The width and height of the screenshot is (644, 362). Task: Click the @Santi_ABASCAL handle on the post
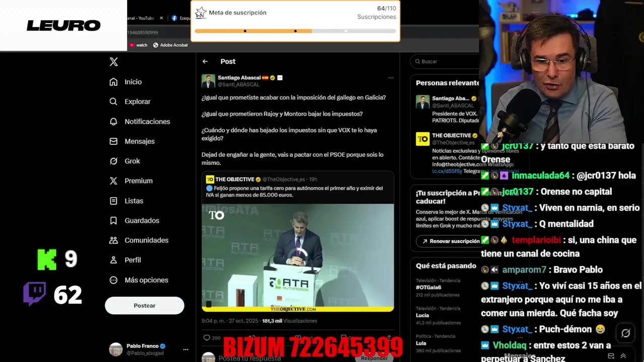[x=238, y=84]
